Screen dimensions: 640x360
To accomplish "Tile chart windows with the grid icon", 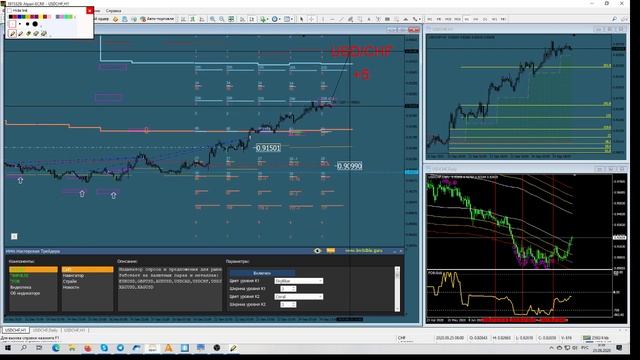I will pos(231,19).
